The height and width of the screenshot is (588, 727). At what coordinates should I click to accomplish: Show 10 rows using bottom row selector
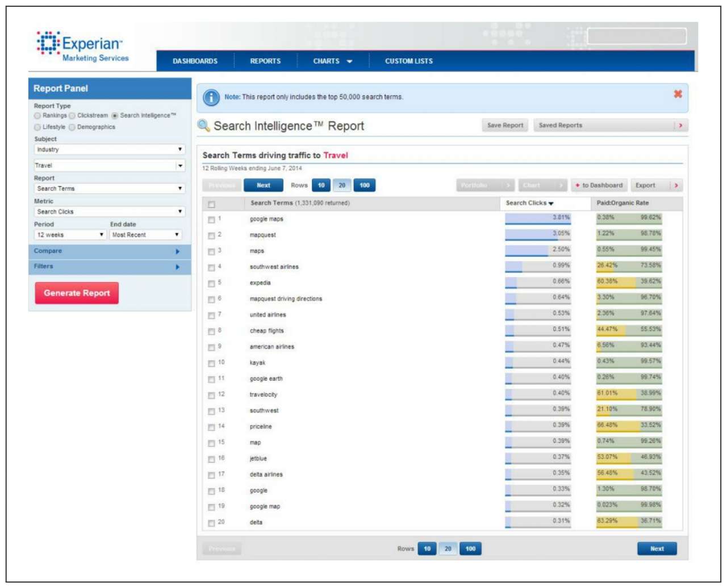coord(427,549)
